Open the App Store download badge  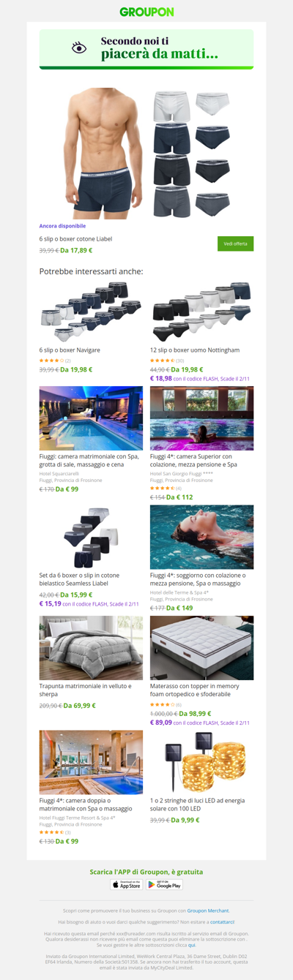click(127, 885)
